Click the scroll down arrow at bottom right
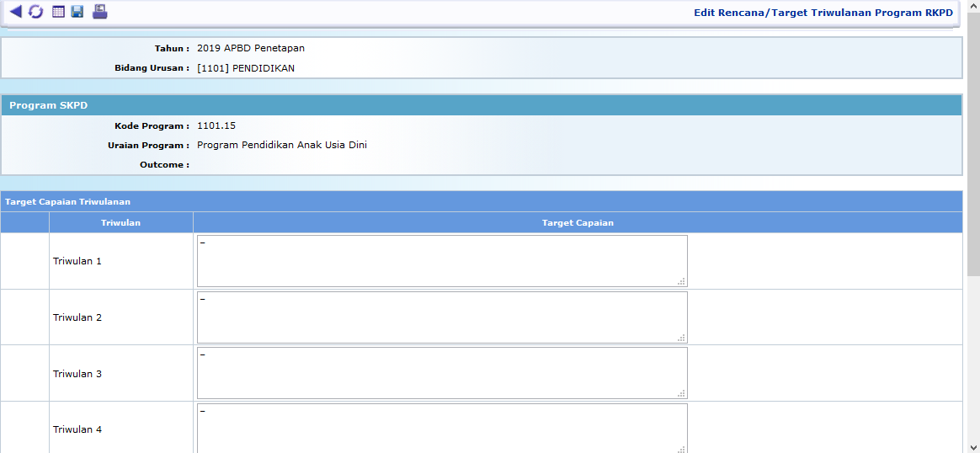Image resolution: width=980 pixels, height=453 pixels. pyautogui.click(x=973, y=447)
